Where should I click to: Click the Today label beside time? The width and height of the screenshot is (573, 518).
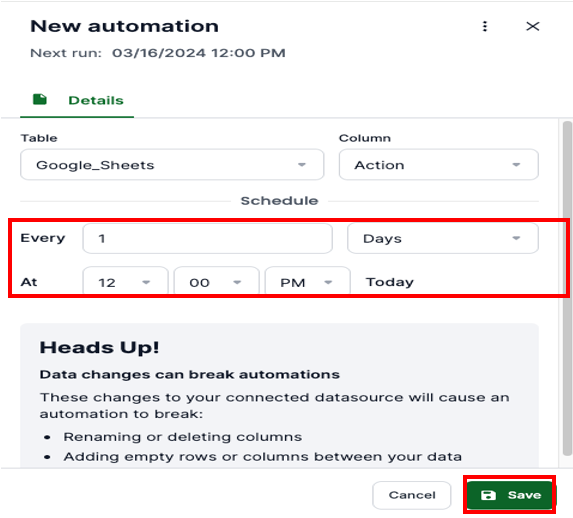click(x=390, y=282)
